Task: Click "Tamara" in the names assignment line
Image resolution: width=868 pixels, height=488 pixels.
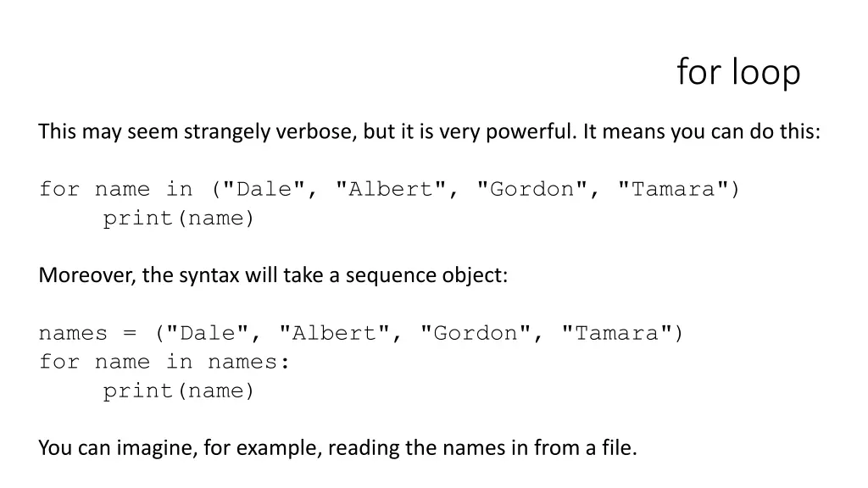Action: tap(617, 333)
